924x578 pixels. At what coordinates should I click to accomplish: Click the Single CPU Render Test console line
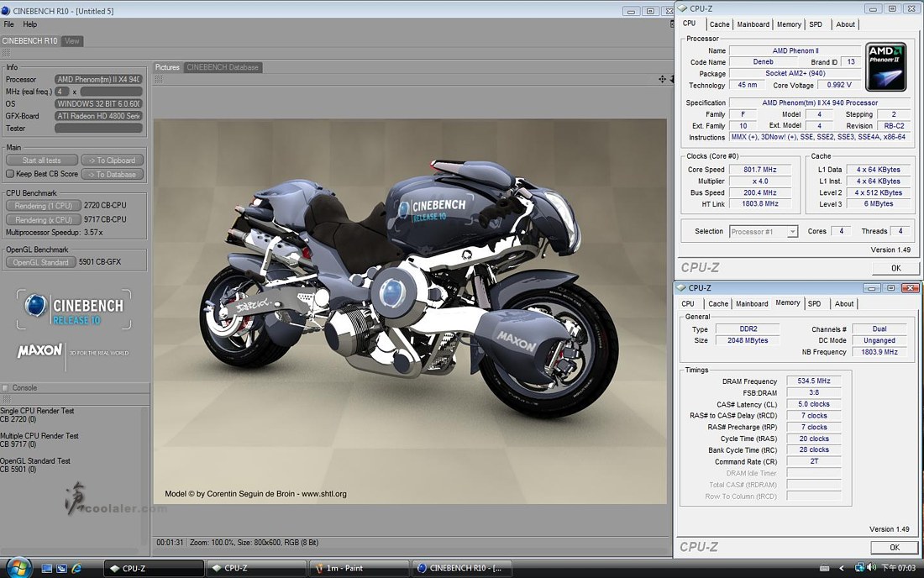pyautogui.click(x=37, y=411)
